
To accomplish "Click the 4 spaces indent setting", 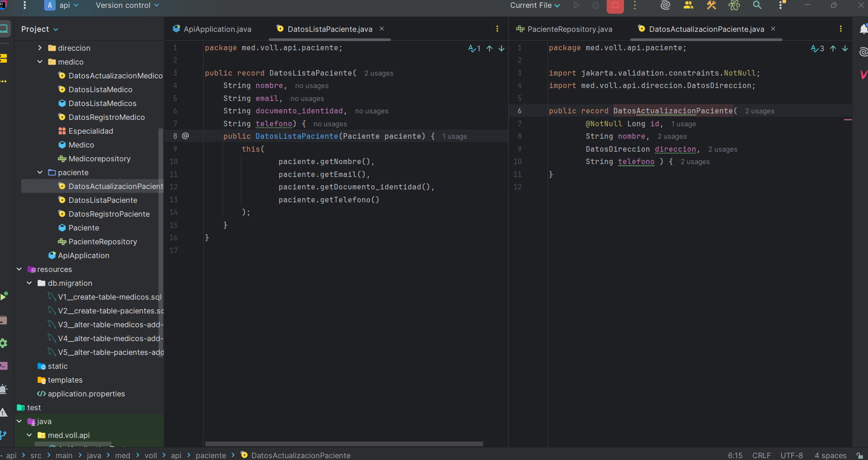I will [830, 455].
